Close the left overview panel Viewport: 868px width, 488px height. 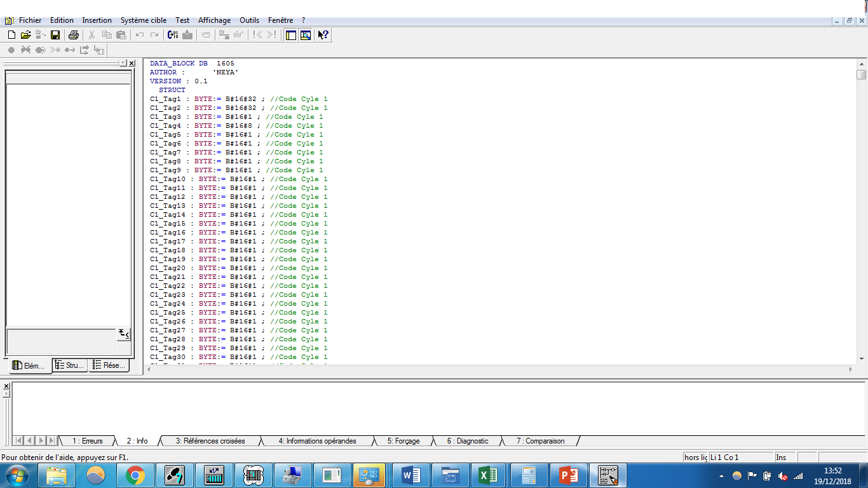(132, 64)
